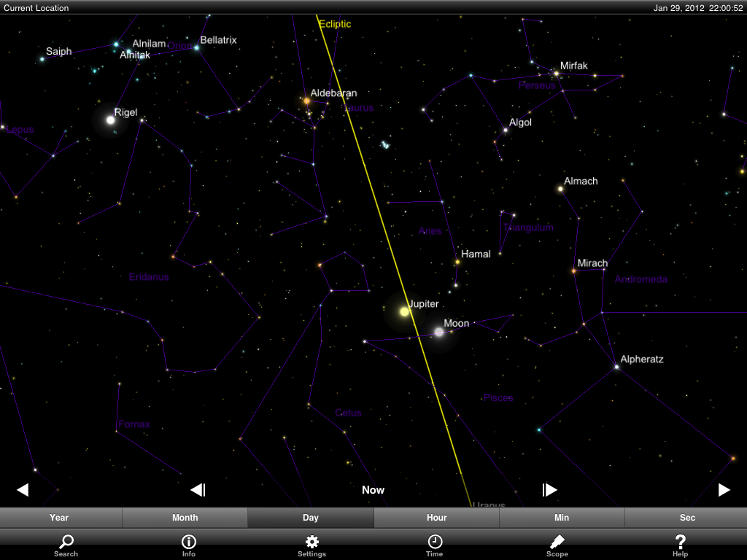Viewport: 747px width, 560px height.
Task: Tap Jupiter on the sky chart
Action: pos(404,311)
